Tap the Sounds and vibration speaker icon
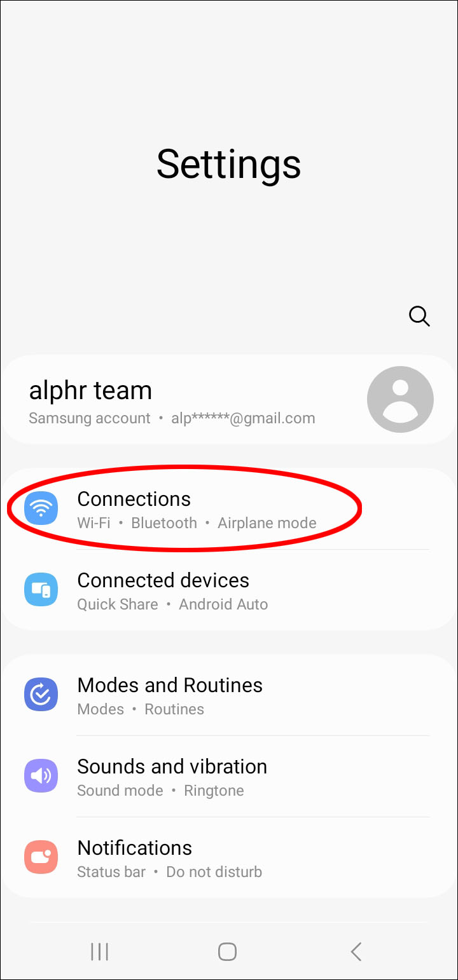 [41, 776]
